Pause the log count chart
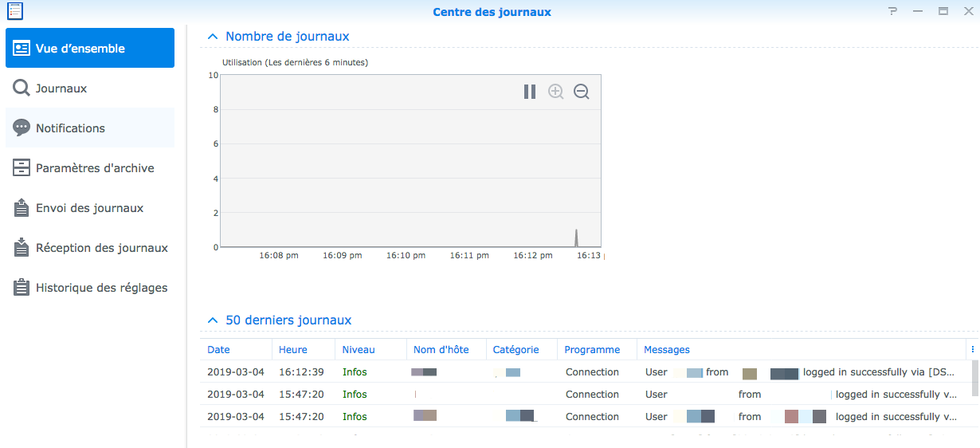The width and height of the screenshot is (980, 448). (530, 92)
